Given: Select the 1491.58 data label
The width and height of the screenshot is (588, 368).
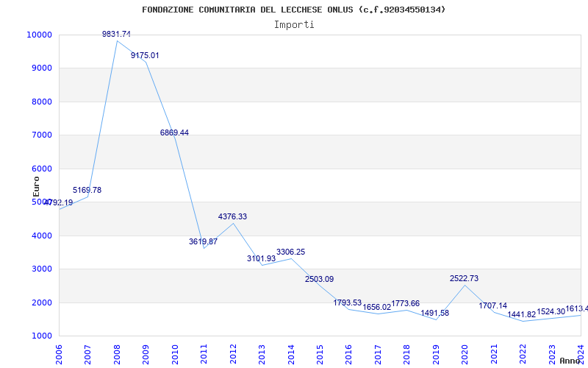Looking at the screenshot, I should coord(434,314).
